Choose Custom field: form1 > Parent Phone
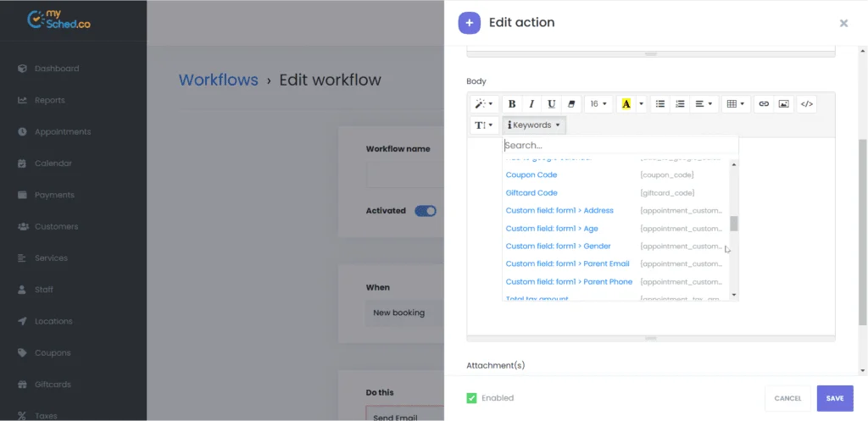 569,281
